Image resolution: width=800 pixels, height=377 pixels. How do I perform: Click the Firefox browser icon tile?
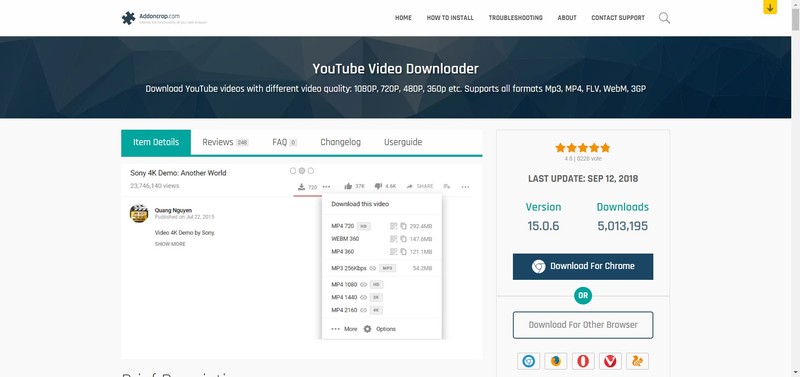pyautogui.click(x=556, y=361)
